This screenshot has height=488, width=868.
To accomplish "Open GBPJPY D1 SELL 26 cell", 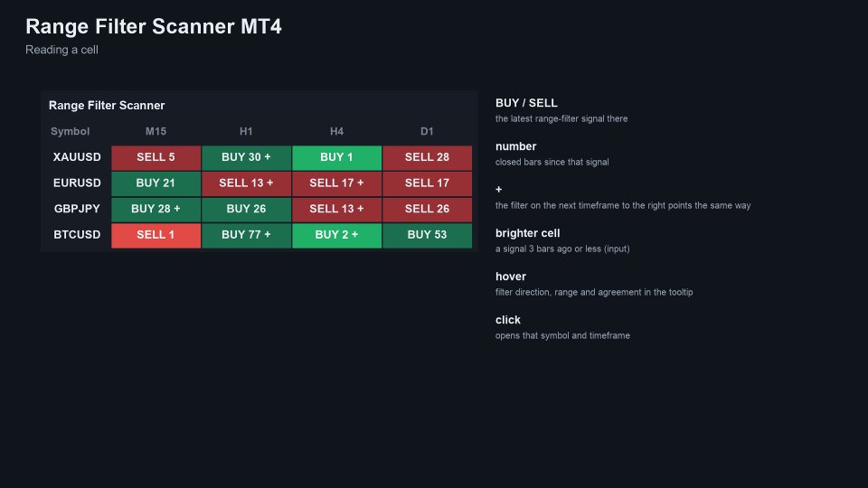I will tap(427, 210).
